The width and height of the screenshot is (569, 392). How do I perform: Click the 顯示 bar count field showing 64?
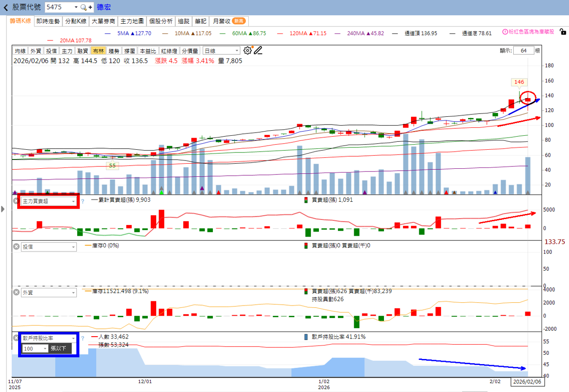[523, 51]
